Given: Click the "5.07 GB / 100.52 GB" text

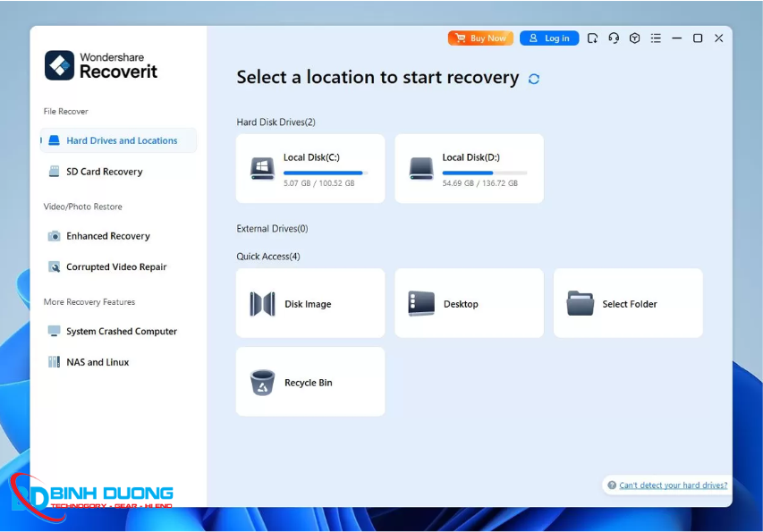Looking at the screenshot, I should tap(319, 183).
